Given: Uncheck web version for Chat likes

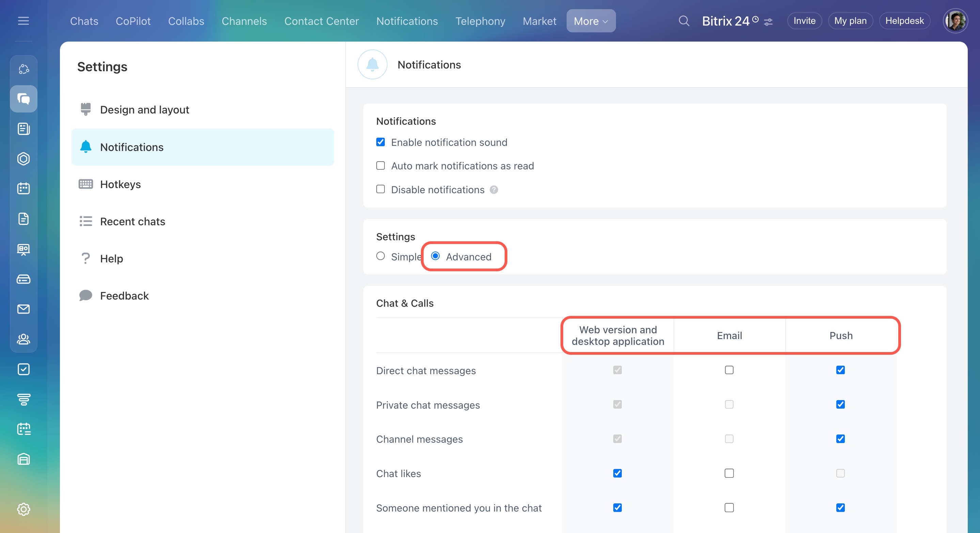Looking at the screenshot, I should pyautogui.click(x=617, y=473).
